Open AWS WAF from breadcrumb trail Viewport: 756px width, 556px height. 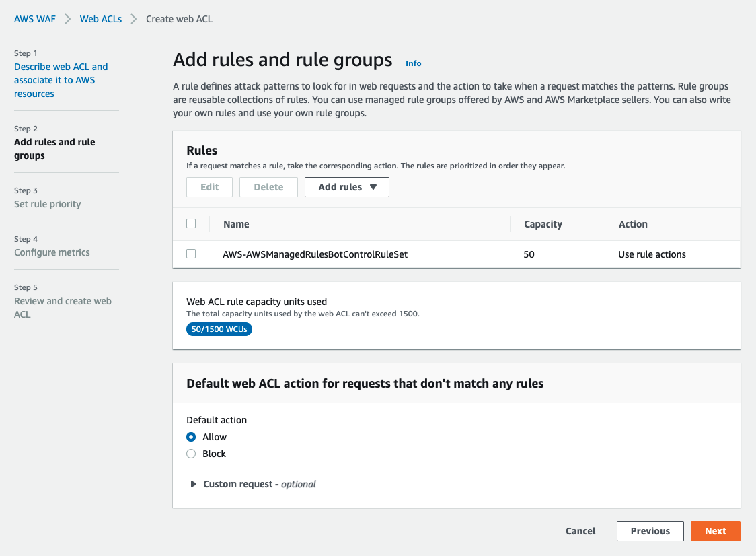tap(34, 19)
